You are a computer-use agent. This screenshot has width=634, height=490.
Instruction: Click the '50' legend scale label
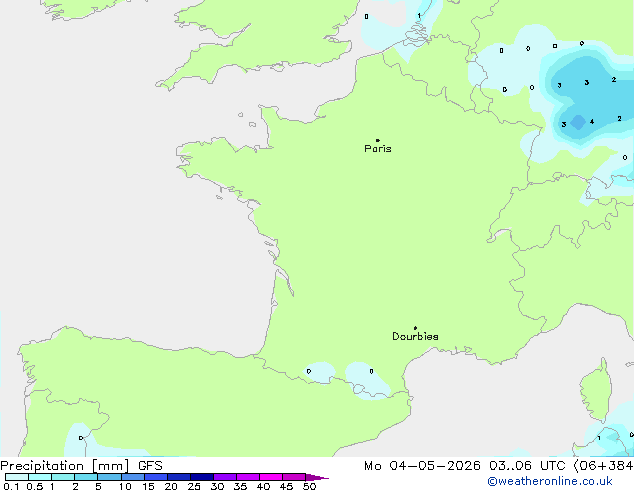pos(309,486)
